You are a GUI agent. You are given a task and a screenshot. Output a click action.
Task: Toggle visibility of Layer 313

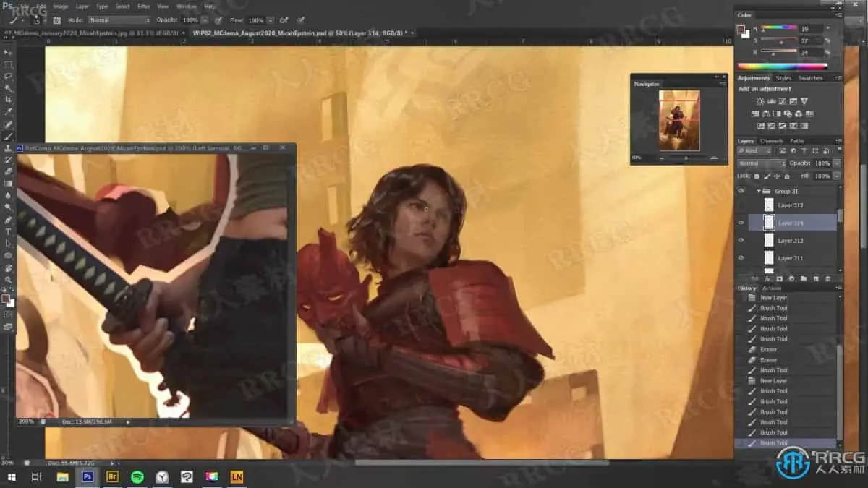click(x=741, y=240)
